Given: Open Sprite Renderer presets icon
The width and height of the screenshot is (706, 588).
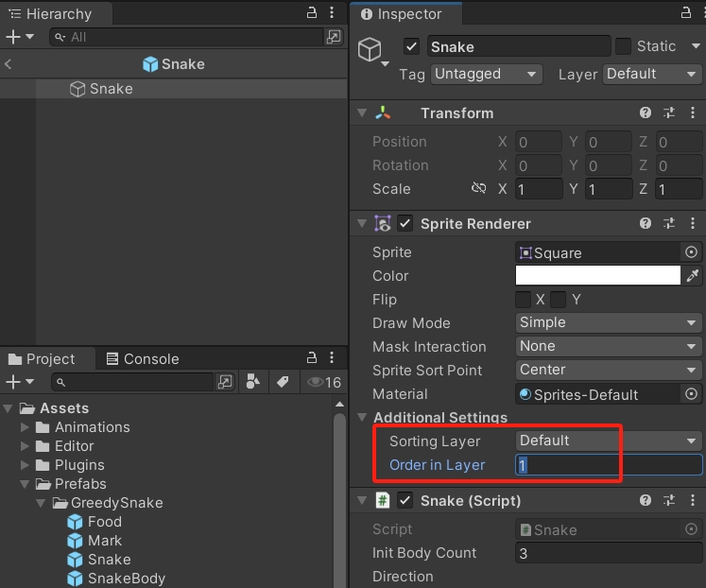Looking at the screenshot, I should 669,223.
